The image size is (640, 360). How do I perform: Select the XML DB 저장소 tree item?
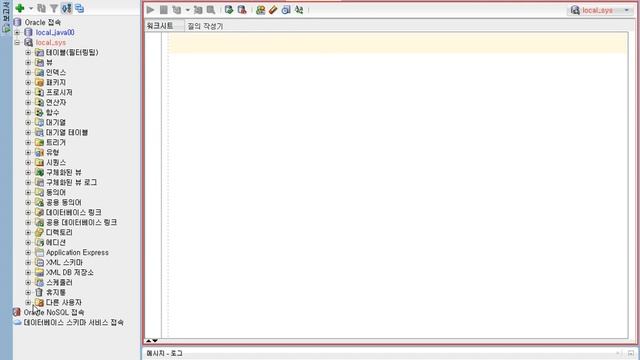coord(69,272)
